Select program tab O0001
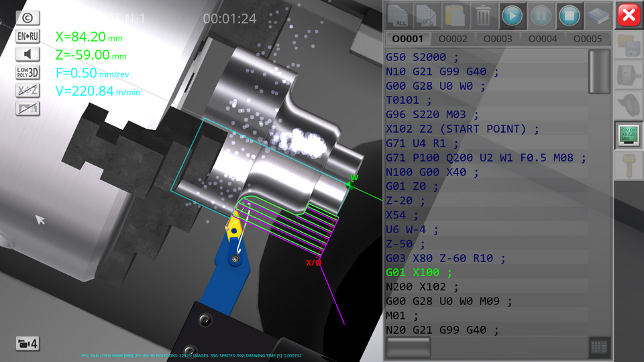This screenshot has height=362, width=644. (x=407, y=39)
